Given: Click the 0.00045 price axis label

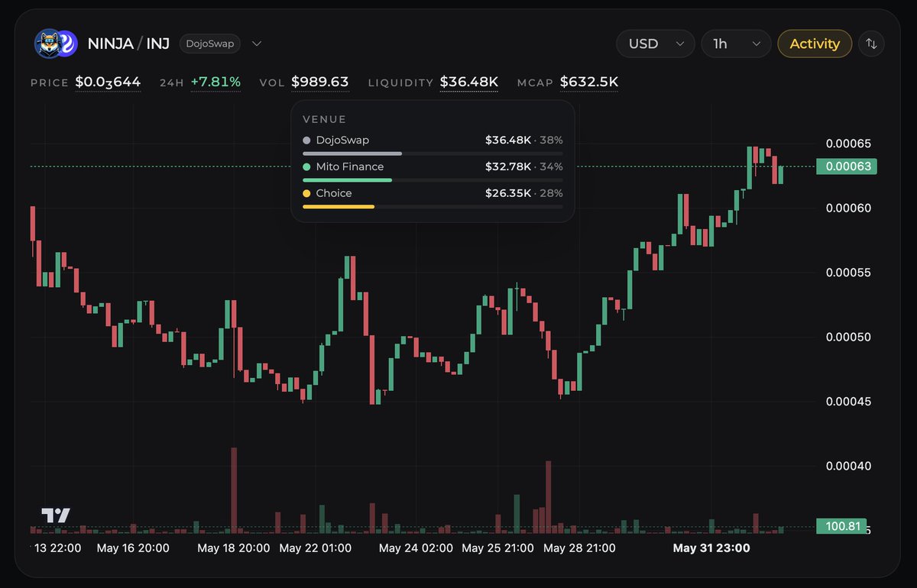Looking at the screenshot, I should 848,402.
